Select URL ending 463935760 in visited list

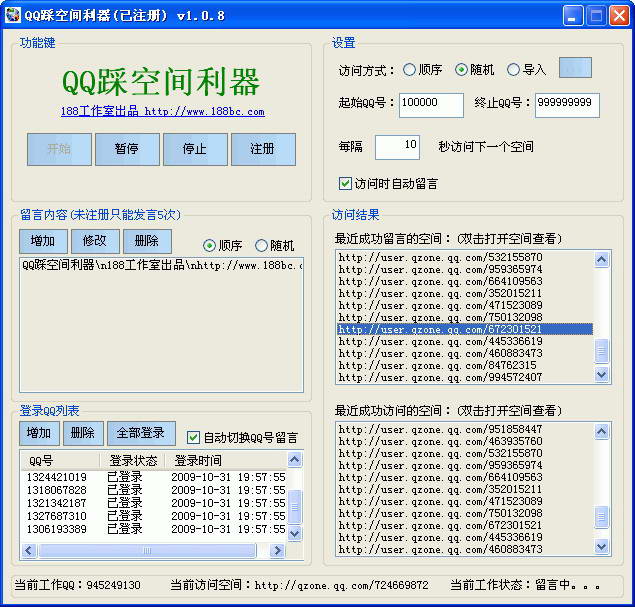465,441
